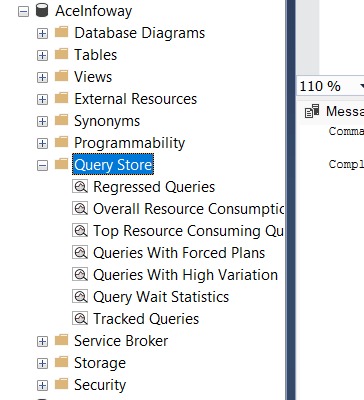
Task: Click the AceInfoway database cylinder icon
Action: (42, 11)
